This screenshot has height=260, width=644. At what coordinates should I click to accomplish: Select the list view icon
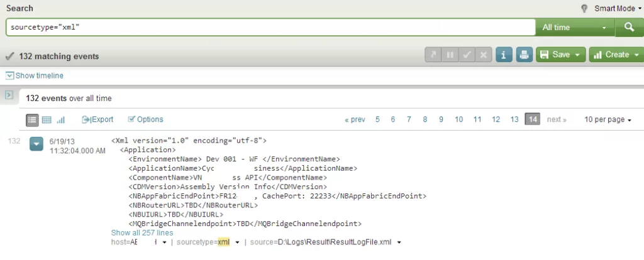32,119
